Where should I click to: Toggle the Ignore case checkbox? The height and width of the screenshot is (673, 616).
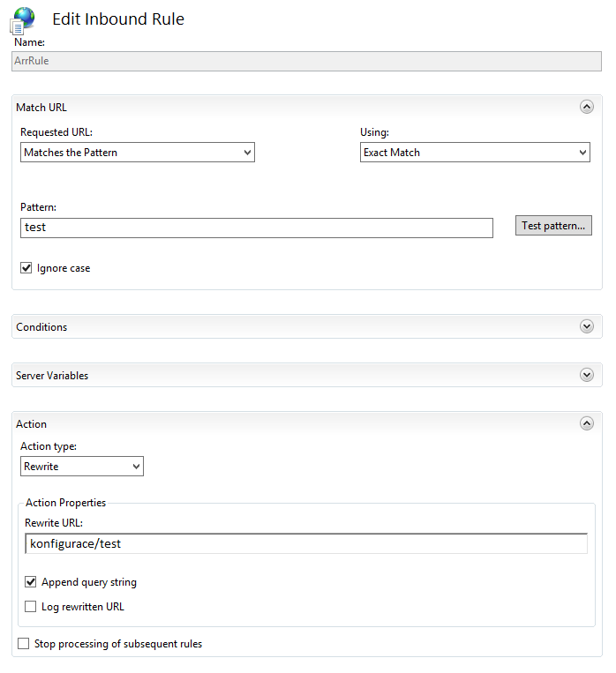point(26,267)
